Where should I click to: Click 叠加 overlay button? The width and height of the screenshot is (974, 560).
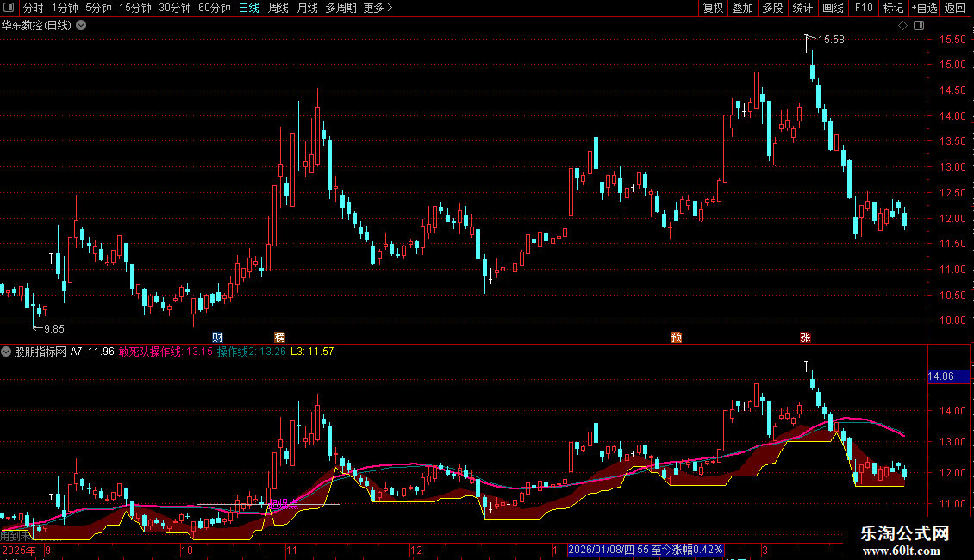point(742,8)
